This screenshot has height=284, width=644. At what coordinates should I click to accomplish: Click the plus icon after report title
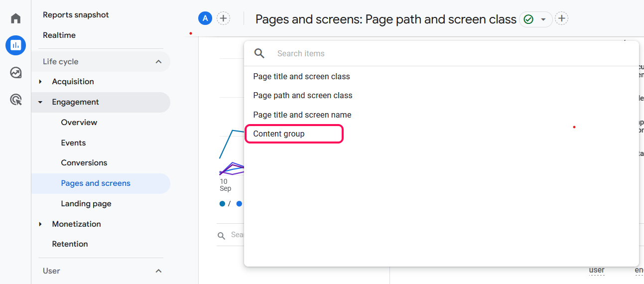[562, 19]
